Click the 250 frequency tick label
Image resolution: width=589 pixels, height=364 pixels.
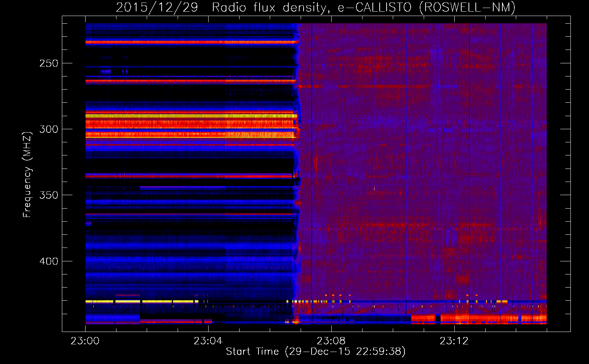pos(49,63)
